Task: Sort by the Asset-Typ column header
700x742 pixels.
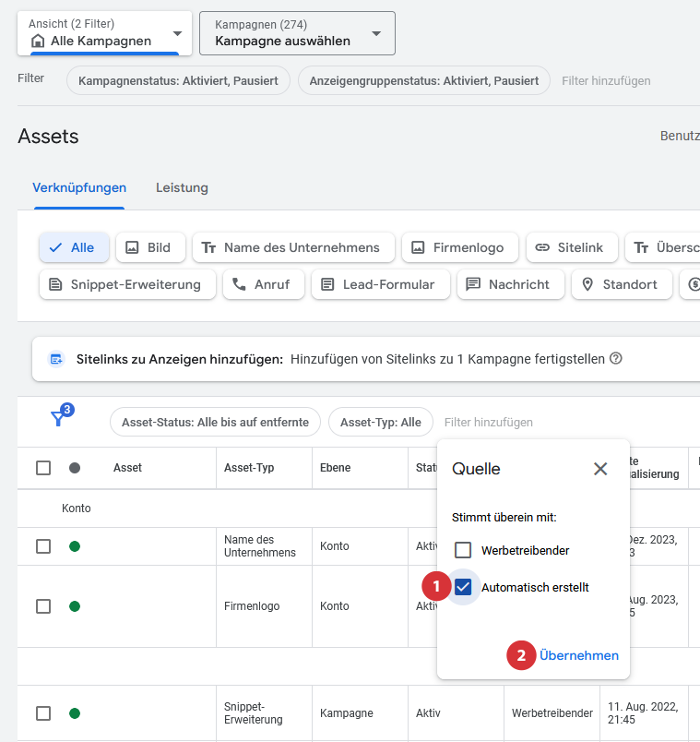Action: pos(249,468)
